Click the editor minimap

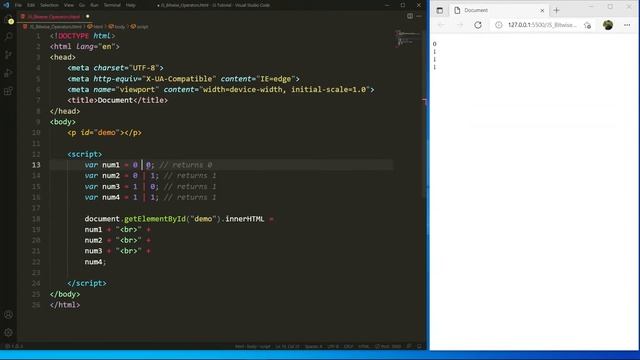click(407, 38)
